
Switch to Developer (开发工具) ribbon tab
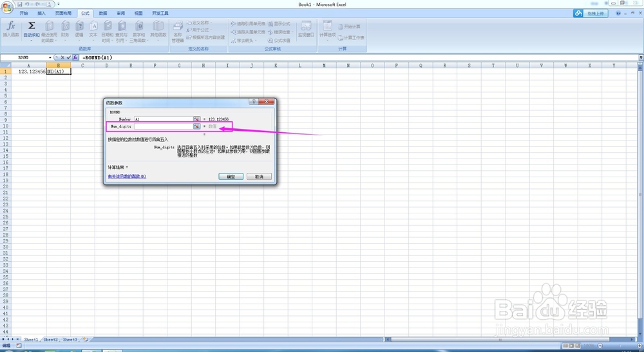(x=160, y=13)
